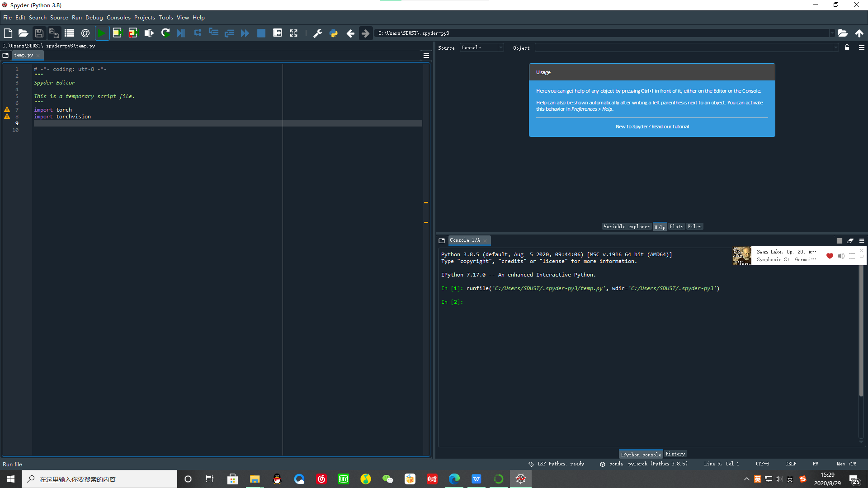
Task: Create a new file
Action: coord(8,33)
